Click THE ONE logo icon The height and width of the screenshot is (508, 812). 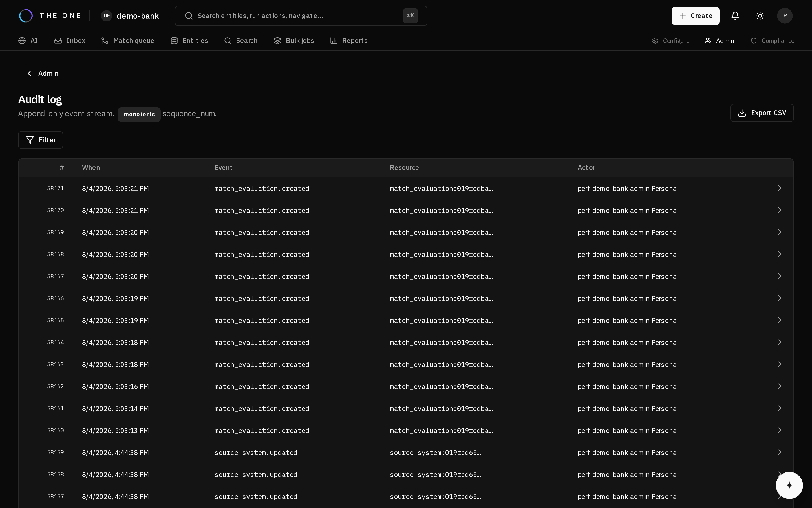(26, 16)
